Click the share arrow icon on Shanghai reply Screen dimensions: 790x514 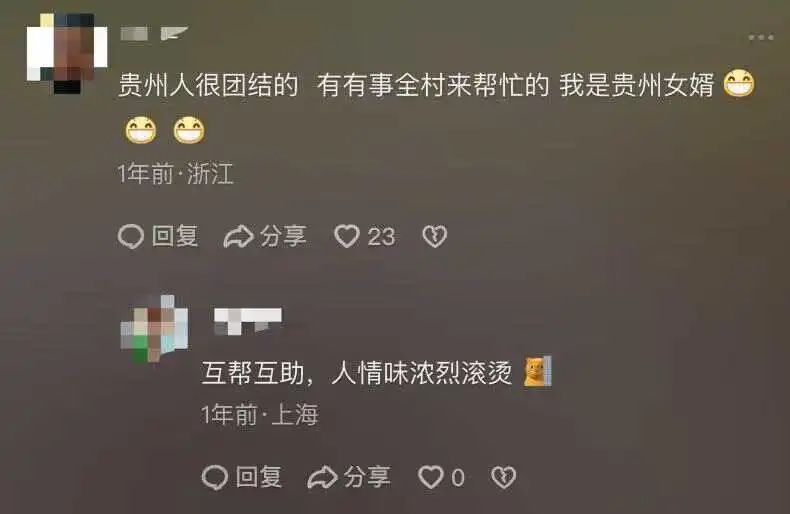point(322,477)
